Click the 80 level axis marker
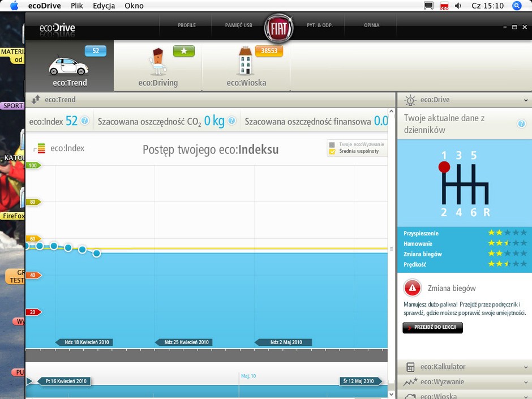Screen dimensions: 532x399 tap(33, 202)
